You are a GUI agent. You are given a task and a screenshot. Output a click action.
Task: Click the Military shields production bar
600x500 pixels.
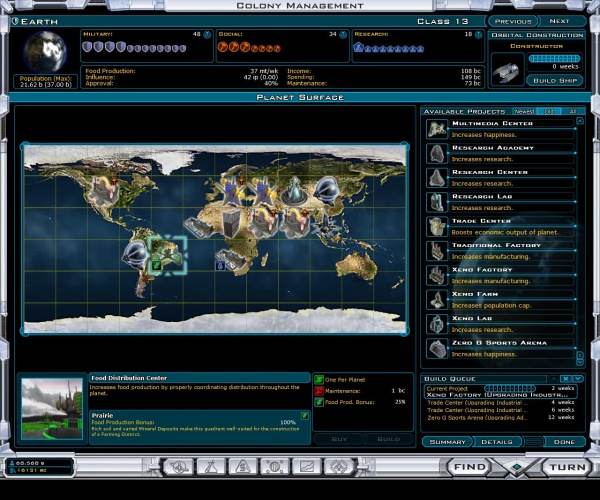tap(134, 47)
